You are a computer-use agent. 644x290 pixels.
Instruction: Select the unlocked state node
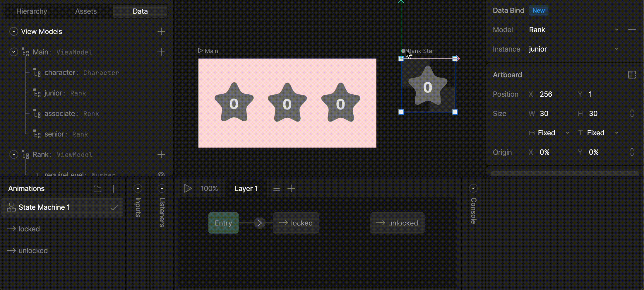(x=397, y=223)
